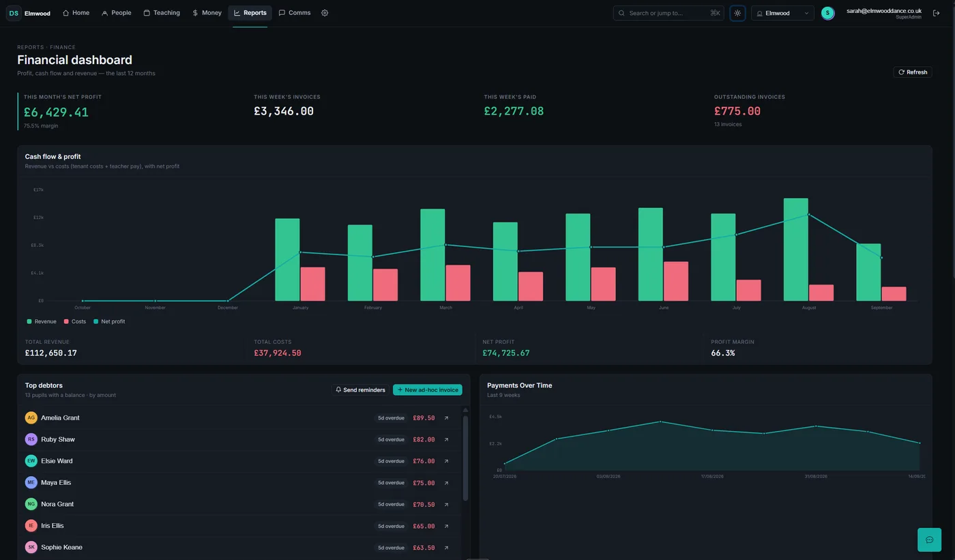Image resolution: width=955 pixels, height=560 pixels.
Task: Open the Home nav tab
Action: tap(76, 13)
